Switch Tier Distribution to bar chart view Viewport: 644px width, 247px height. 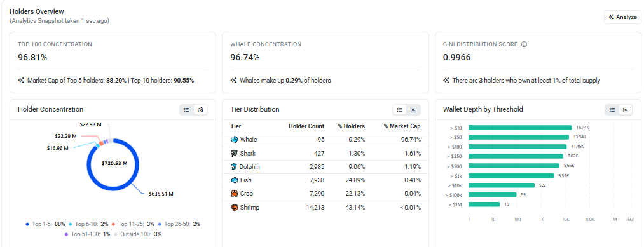click(x=413, y=110)
